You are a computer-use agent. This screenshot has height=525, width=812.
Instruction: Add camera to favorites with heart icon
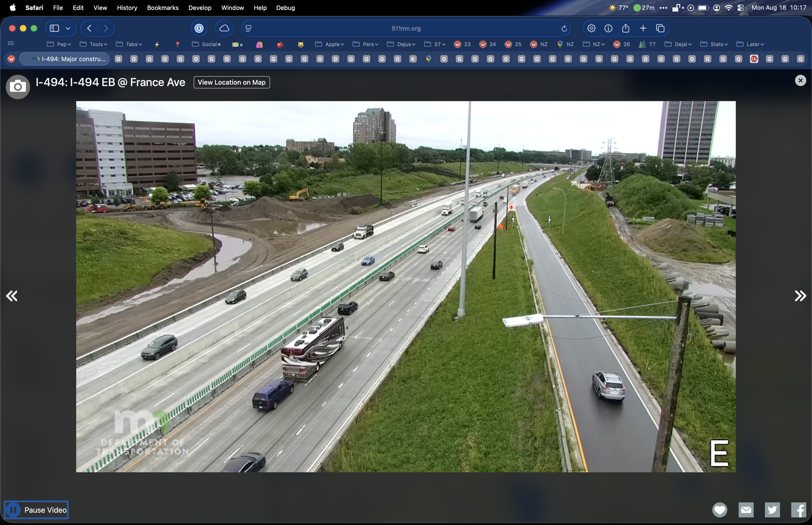point(720,510)
